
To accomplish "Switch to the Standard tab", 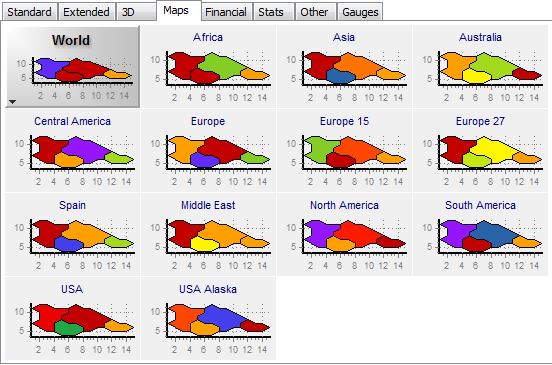I will 30,12.
